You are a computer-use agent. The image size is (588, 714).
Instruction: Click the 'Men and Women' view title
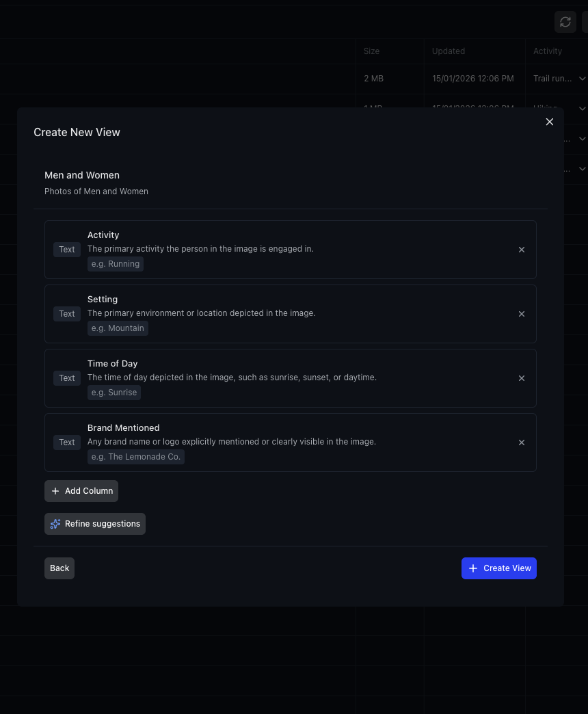pyautogui.click(x=82, y=175)
